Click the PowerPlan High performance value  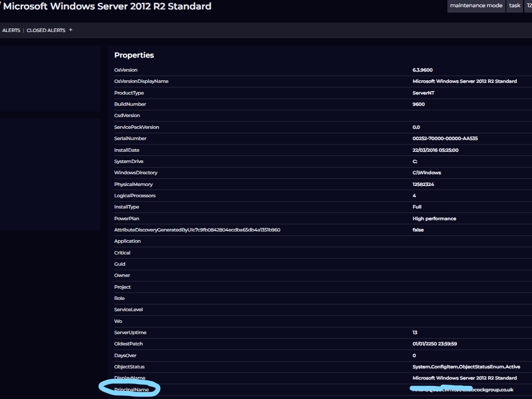tap(434, 219)
